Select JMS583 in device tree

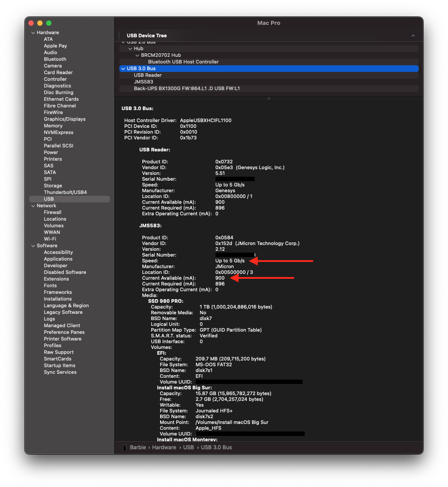[269, 82]
